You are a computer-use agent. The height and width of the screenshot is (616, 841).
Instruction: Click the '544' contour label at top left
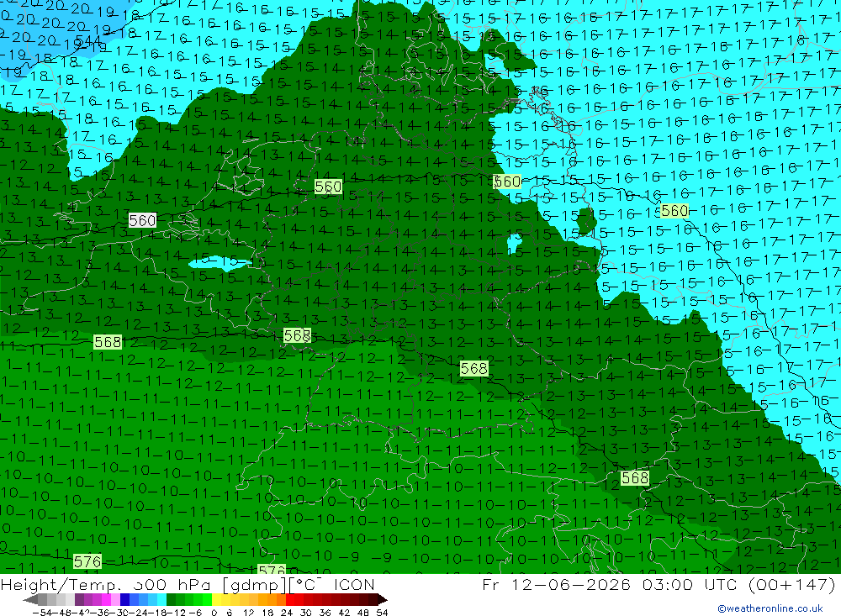click(x=88, y=40)
